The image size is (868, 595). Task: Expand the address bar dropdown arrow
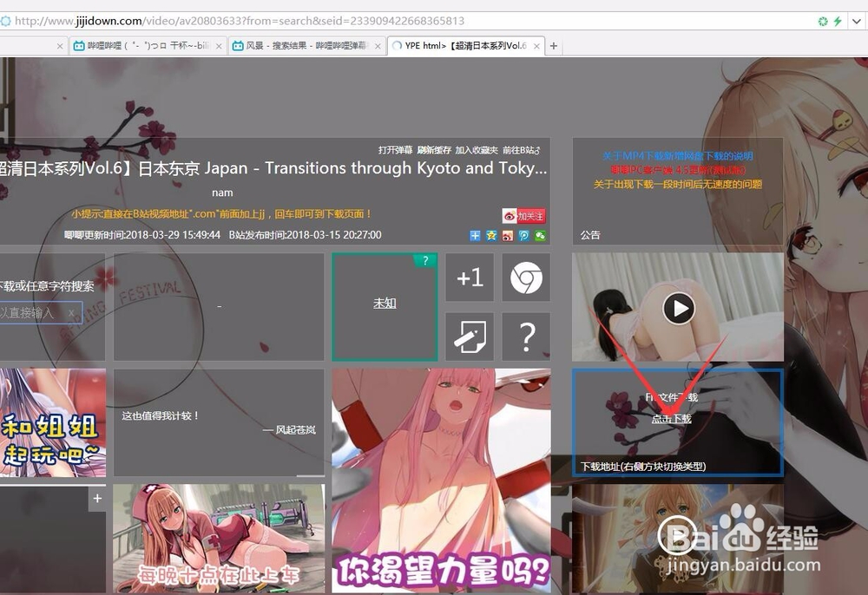857,21
